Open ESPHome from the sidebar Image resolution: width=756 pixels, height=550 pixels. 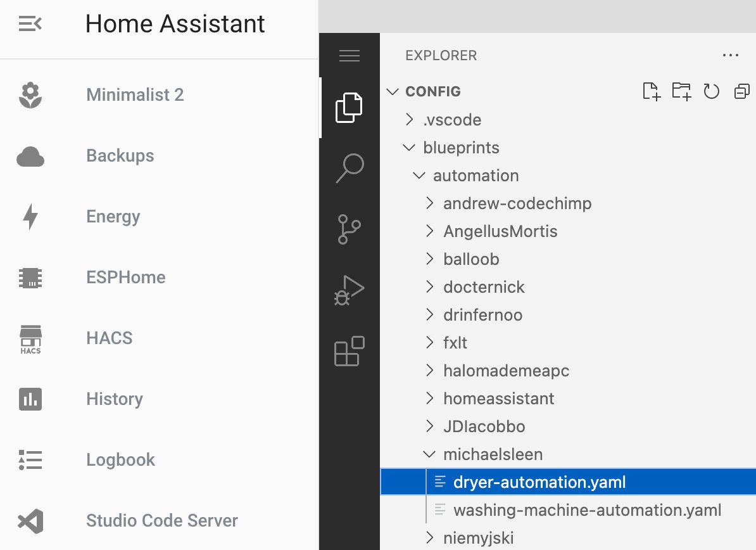pos(126,278)
